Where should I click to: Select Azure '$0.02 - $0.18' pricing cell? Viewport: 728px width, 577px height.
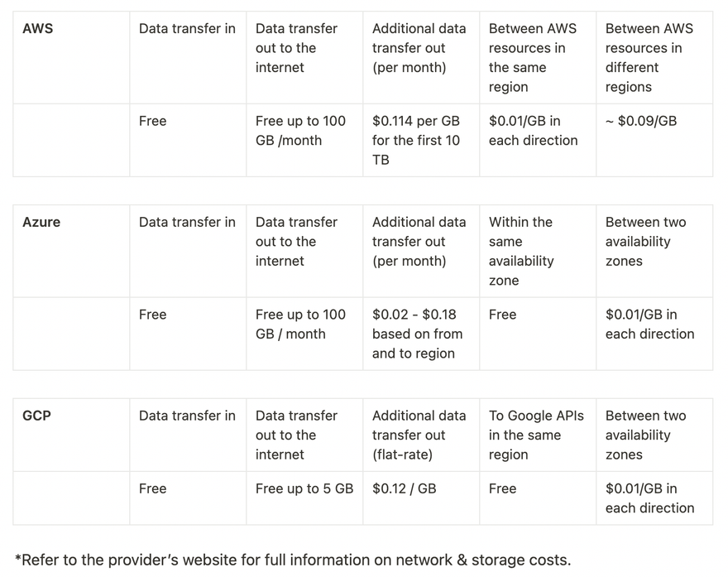pyautogui.click(x=421, y=334)
